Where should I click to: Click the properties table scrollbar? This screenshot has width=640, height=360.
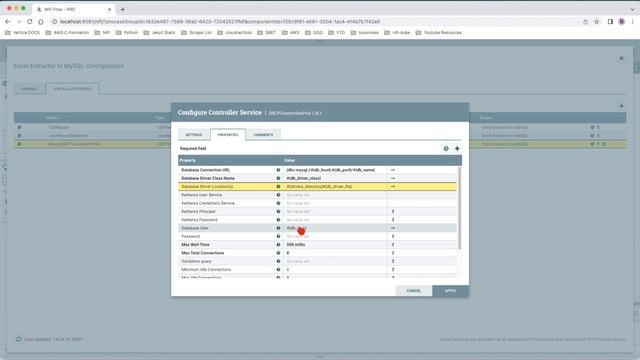click(460, 208)
